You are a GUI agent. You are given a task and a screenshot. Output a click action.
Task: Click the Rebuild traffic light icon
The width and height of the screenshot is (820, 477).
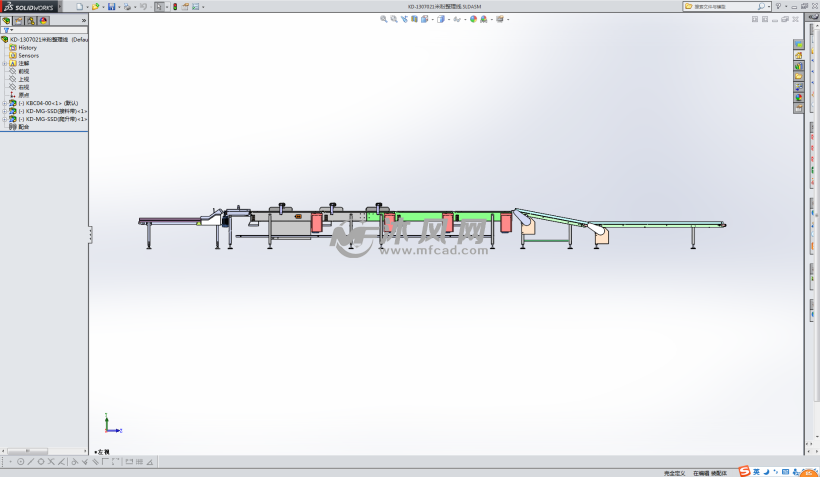[x=176, y=6]
